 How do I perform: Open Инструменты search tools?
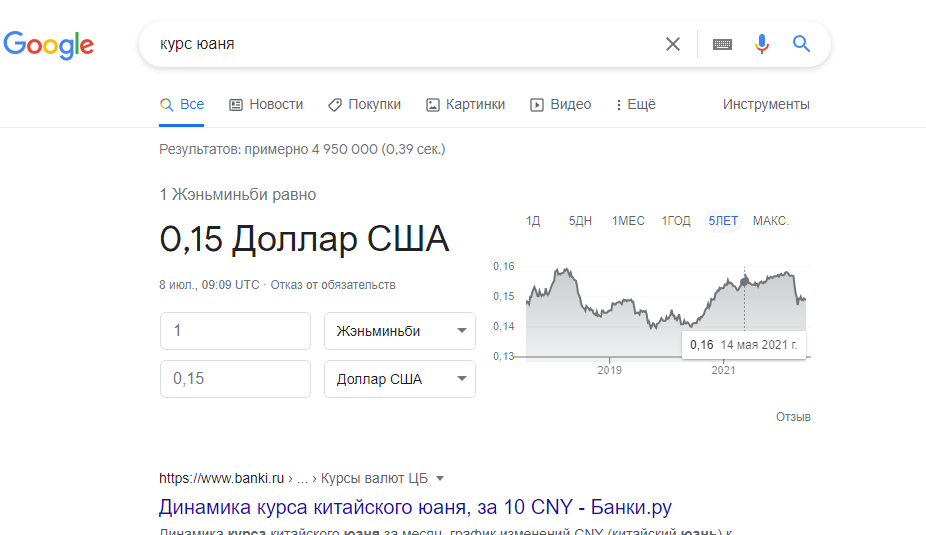766,104
